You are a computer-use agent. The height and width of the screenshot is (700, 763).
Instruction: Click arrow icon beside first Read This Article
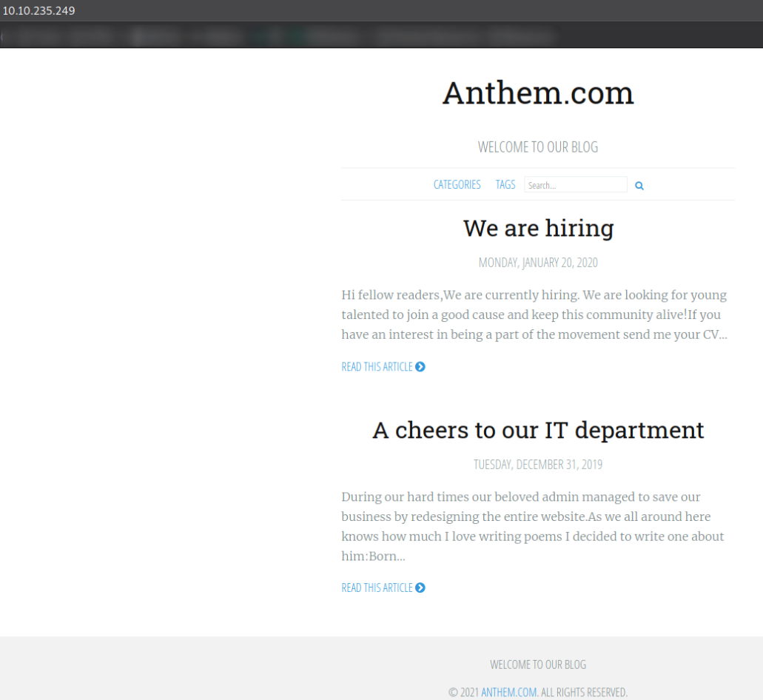(420, 367)
